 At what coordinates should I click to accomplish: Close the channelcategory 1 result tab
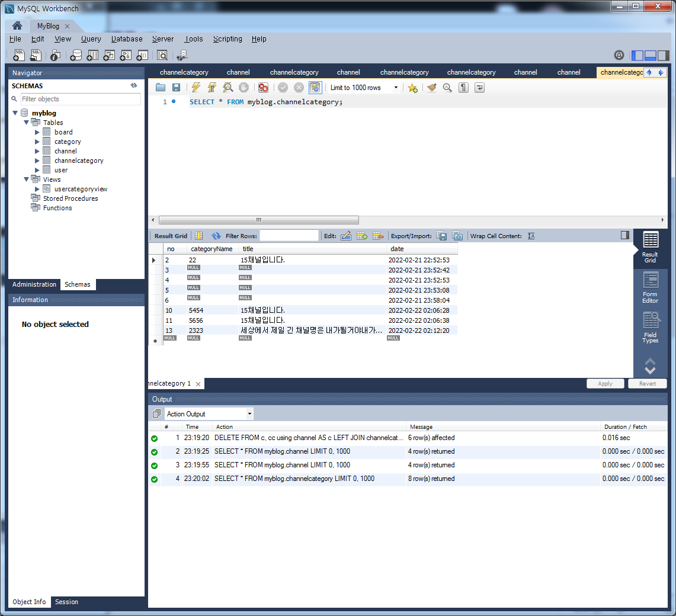[198, 384]
